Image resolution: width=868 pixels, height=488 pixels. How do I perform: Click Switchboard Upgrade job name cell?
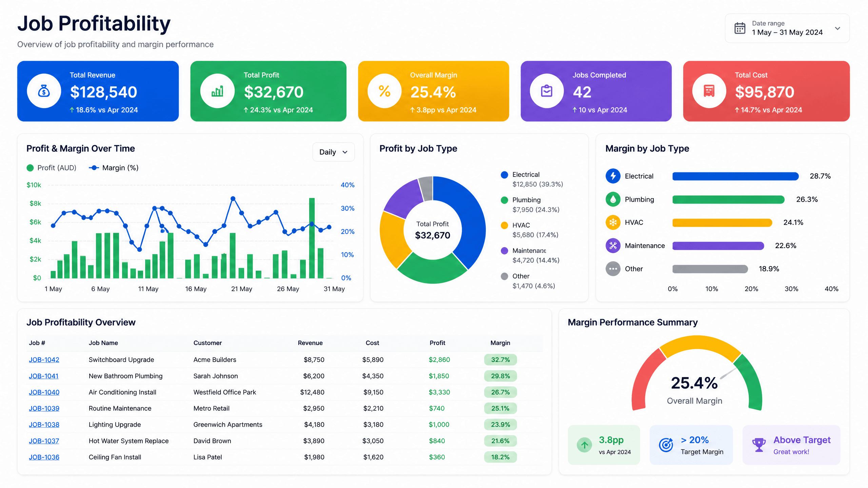tap(121, 360)
